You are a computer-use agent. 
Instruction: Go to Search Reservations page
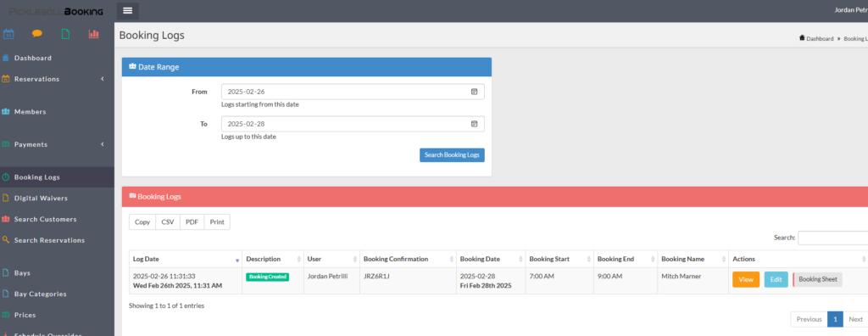pos(49,240)
